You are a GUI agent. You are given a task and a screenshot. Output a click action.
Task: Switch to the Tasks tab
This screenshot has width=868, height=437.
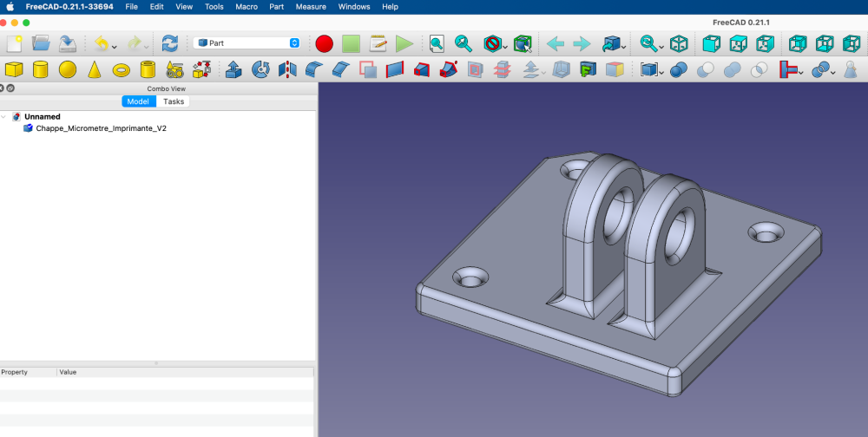click(x=174, y=101)
